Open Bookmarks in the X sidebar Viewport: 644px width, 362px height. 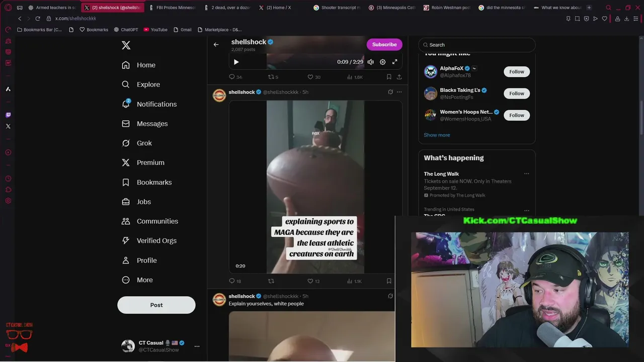click(146, 182)
